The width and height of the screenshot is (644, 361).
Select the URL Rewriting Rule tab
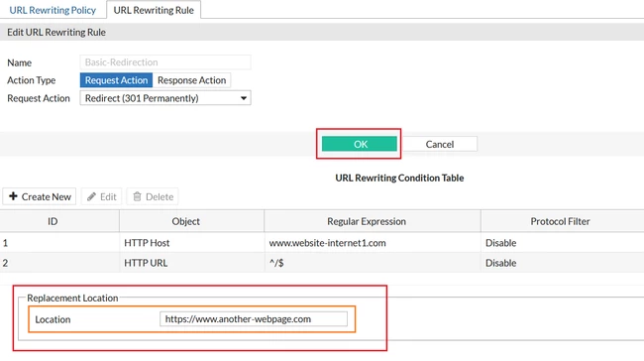click(154, 10)
